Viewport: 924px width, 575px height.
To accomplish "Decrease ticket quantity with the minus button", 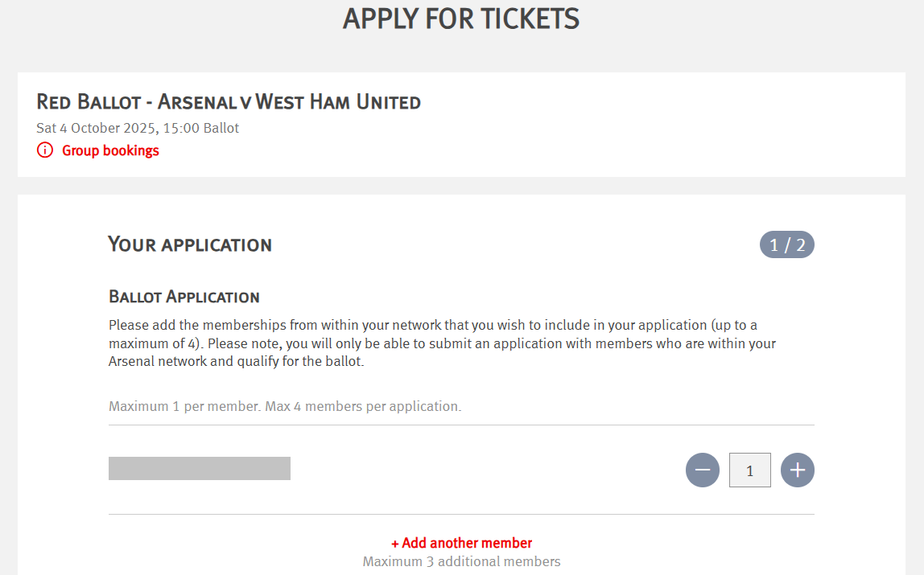I will [x=702, y=470].
